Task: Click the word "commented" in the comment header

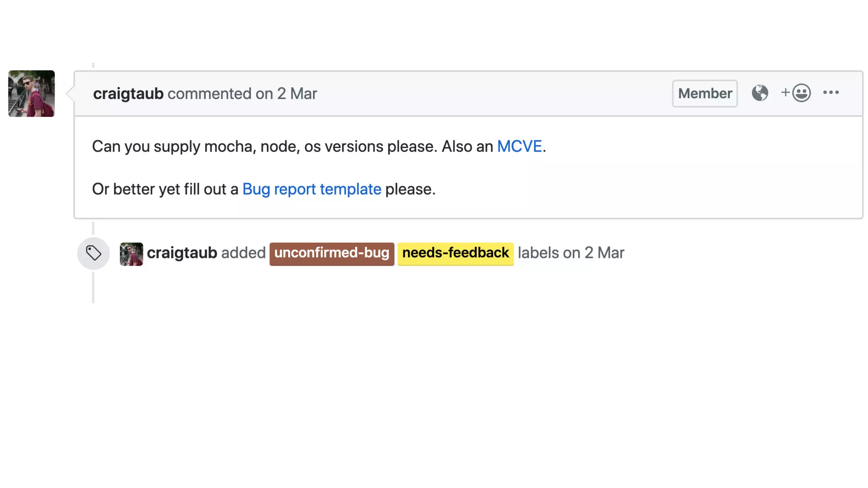Action: pos(209,94)
